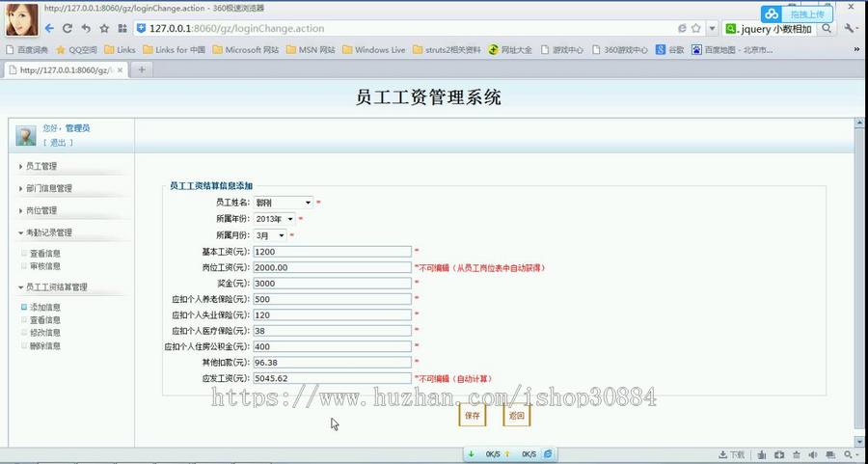Open 审核信息 under 考勤记录管理
The image size is (868, 464).
[x=44, y=266]
